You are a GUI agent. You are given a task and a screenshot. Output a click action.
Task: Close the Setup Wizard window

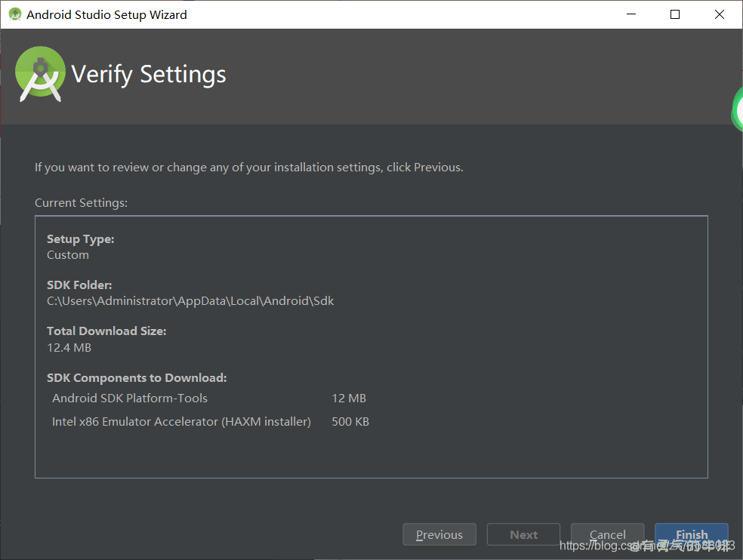click(720, 14)
